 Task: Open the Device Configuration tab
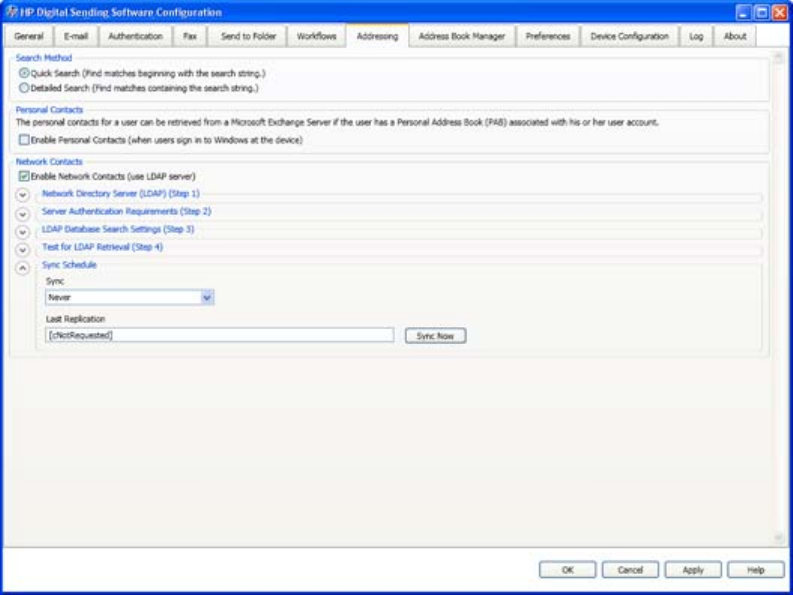point(630,36)
